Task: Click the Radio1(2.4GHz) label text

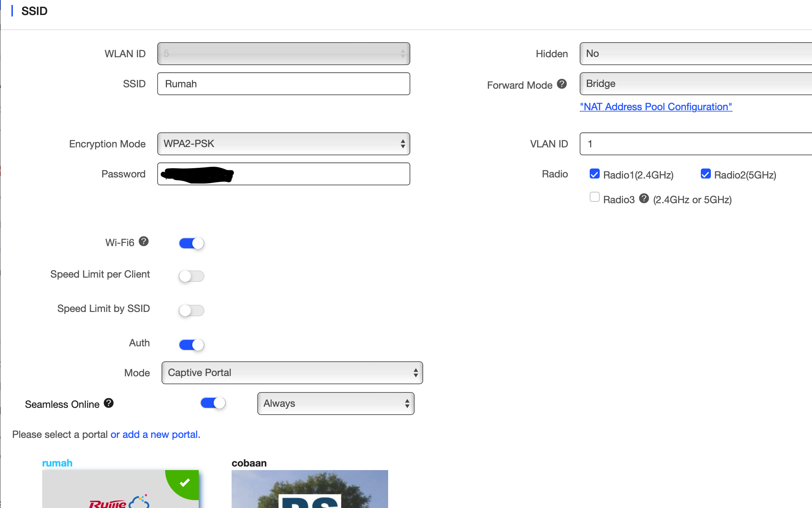Action: tap(638, 175)
